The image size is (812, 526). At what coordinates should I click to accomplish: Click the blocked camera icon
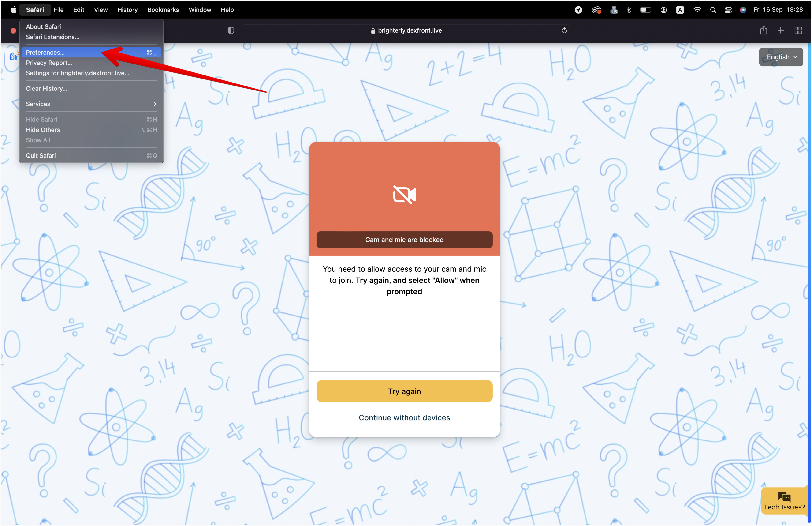[404, 195]
